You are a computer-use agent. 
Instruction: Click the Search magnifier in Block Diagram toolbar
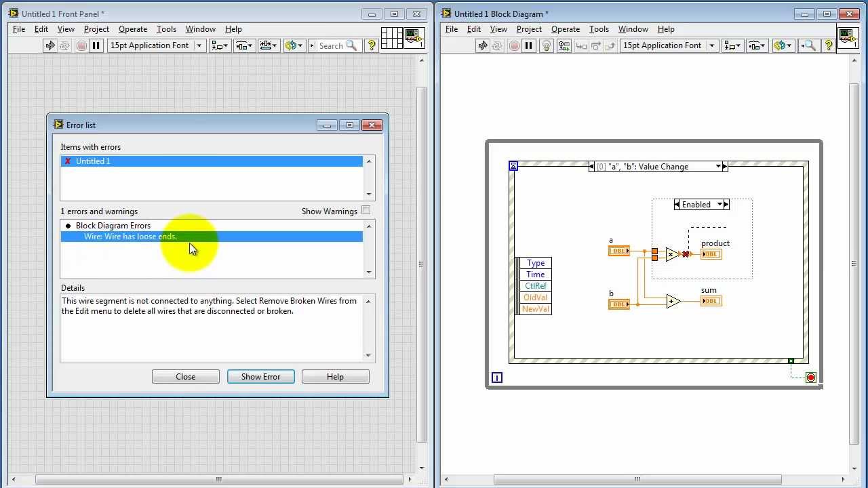click(x=809, y=45)
